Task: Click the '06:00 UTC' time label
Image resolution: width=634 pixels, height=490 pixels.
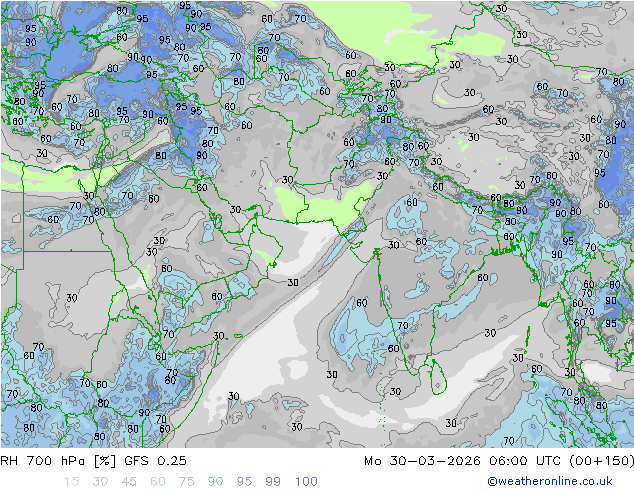Action: tap(526, 461)
